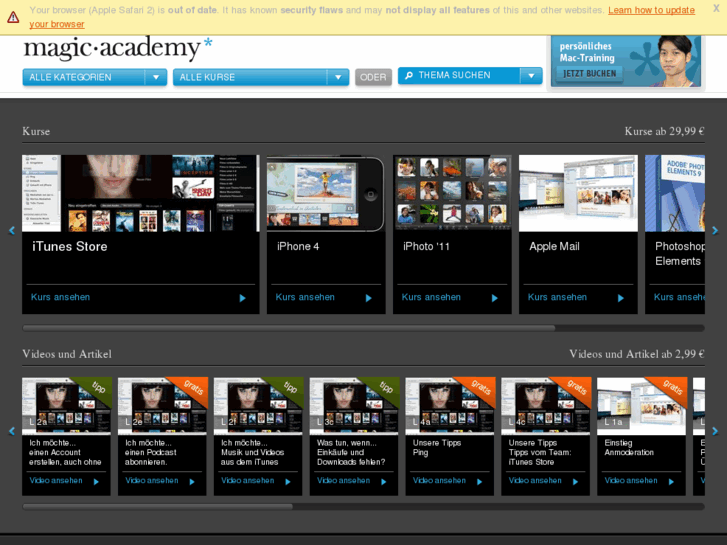
Task: Go to next videos with right arrow
Action: [x=715, y=431]
